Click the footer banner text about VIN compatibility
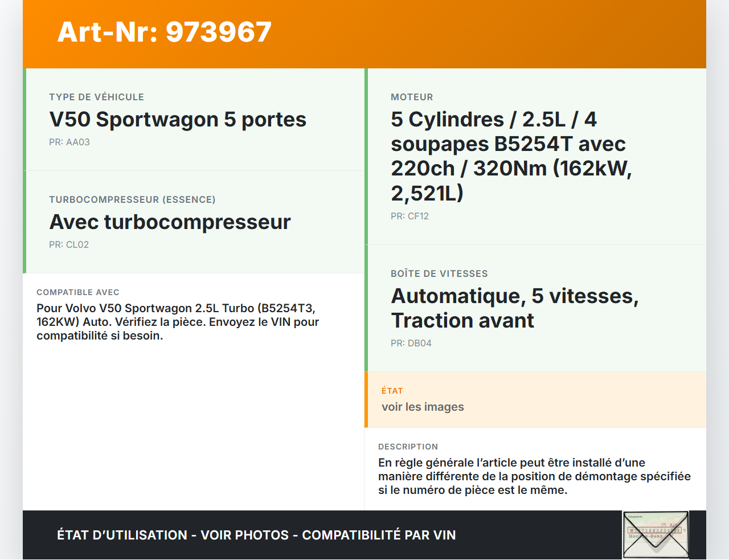This screenshot has width=729, height=560. point(256,536)
